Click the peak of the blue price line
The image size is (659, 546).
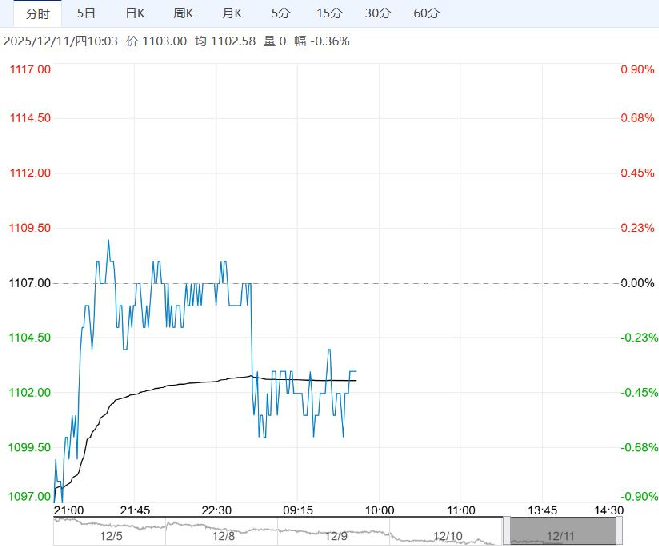coord(108,241)
